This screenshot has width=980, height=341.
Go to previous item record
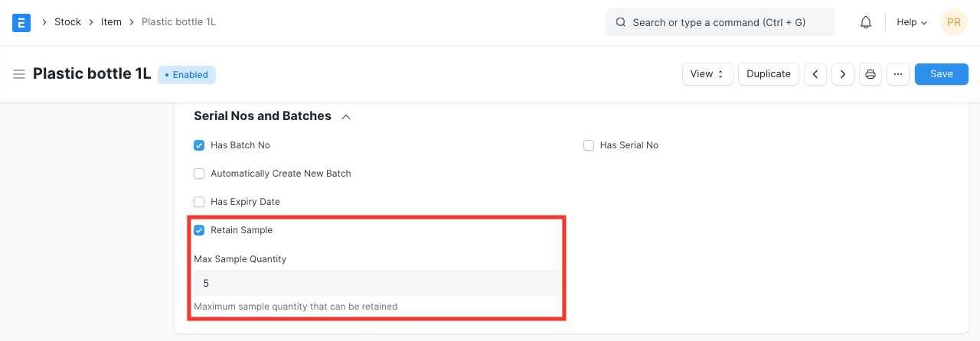815,74
